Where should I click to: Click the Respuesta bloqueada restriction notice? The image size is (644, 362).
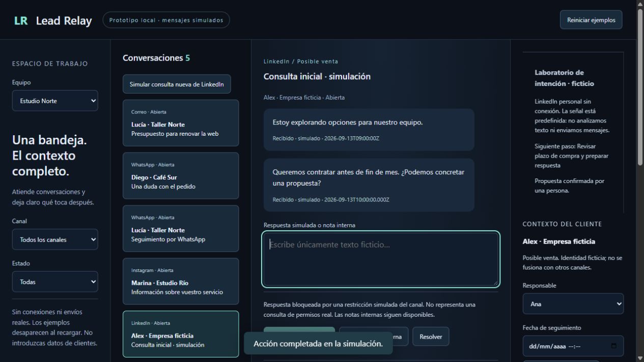[370, 310]
